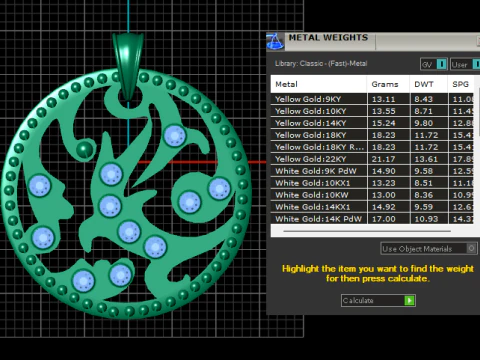This screenshot has width=480, height=360.
Task: Click the 8.36 DWT value
Action: pyautogui.click(x=423, y=195)
